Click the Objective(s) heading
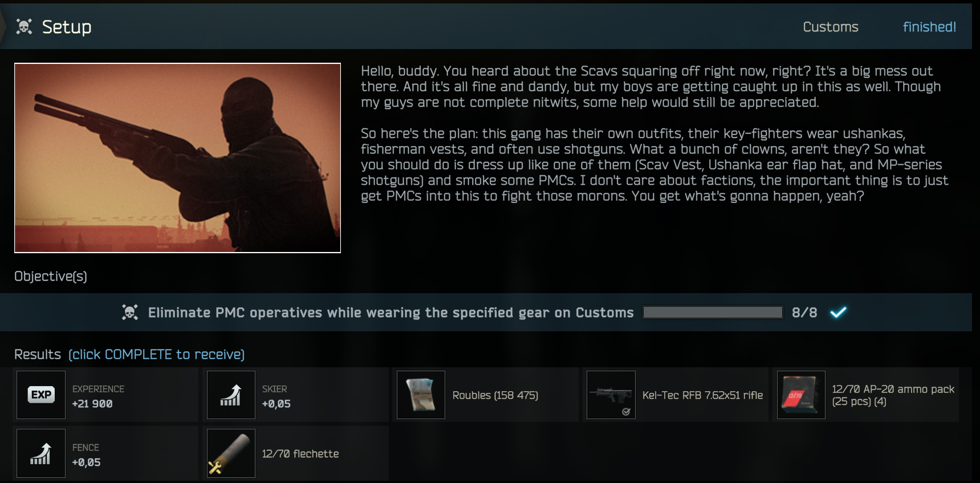980x483 pixels. (51, 276)
